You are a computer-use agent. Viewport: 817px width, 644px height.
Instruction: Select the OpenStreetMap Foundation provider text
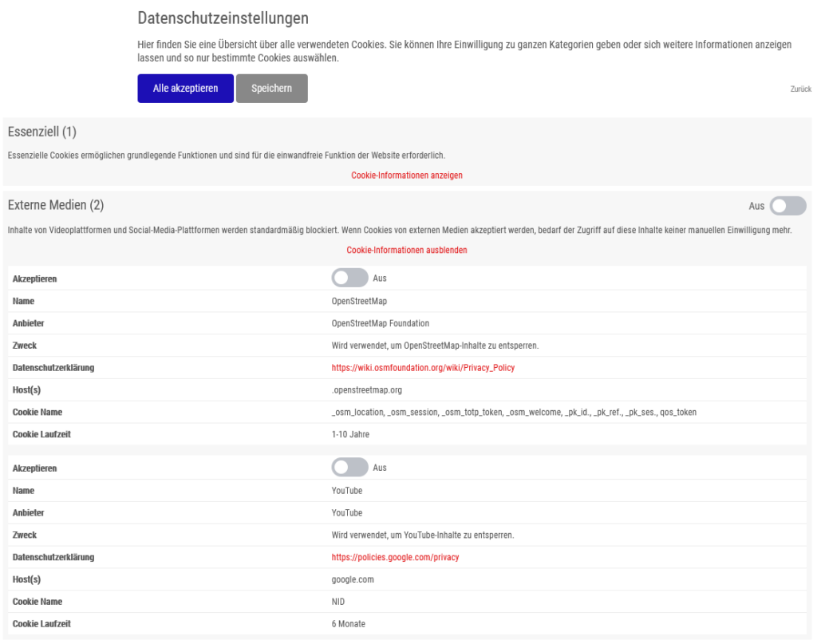click(x=381, y=323)
